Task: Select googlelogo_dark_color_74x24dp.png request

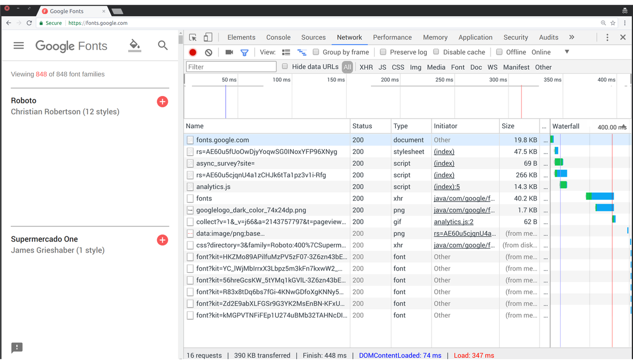Action: pyautogui.click(x=366, y=210)
